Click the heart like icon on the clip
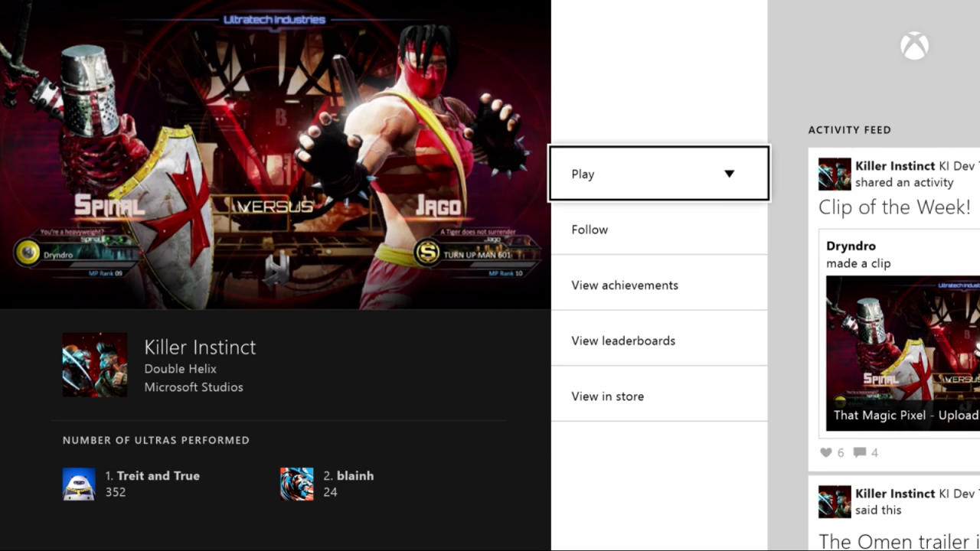The height and width of the screenshot is (551, 980). [826, 452]
